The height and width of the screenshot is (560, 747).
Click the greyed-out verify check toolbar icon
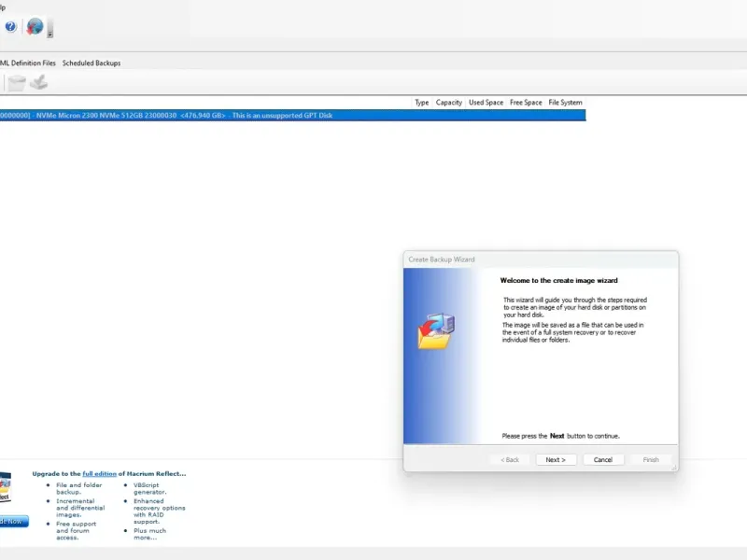tap(39, 82)
